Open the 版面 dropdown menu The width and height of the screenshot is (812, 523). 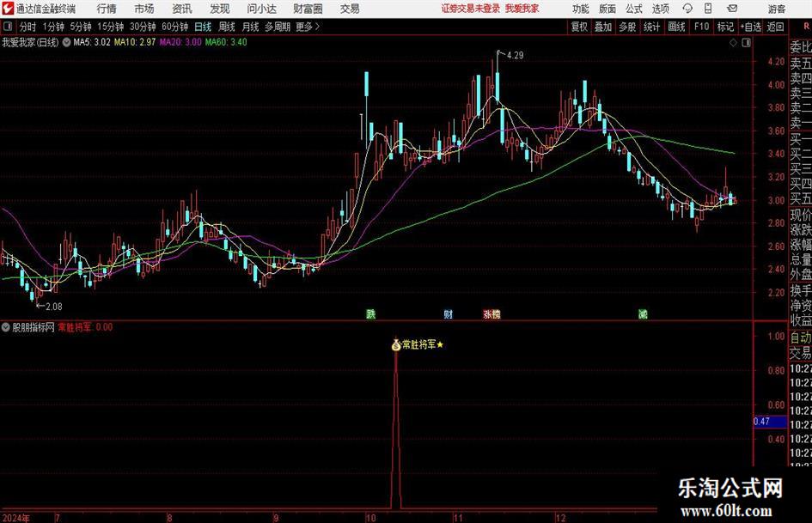(607, 9)
